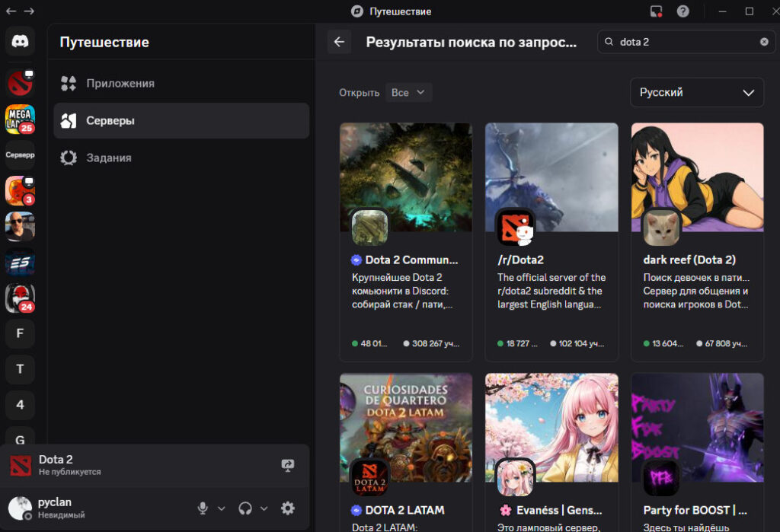780x532 pixels.
Task: Open the 4 server in sidebar
Action: (x=20, y=405)
